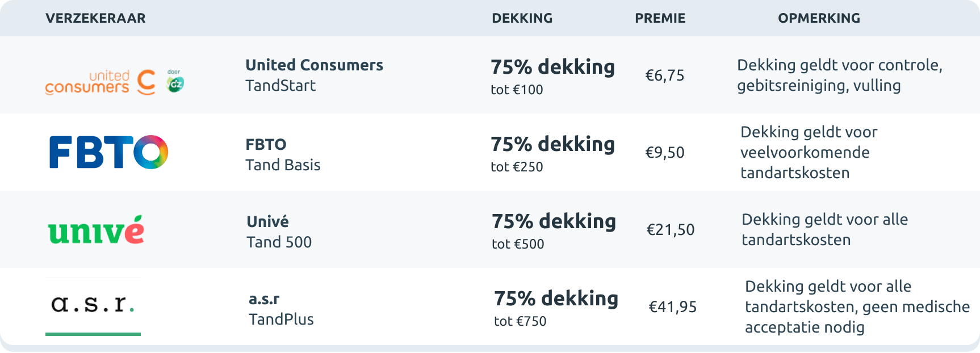
Task: Open United Consumers TandStart link
Action: pyautogui.click(x=314, y=75)
